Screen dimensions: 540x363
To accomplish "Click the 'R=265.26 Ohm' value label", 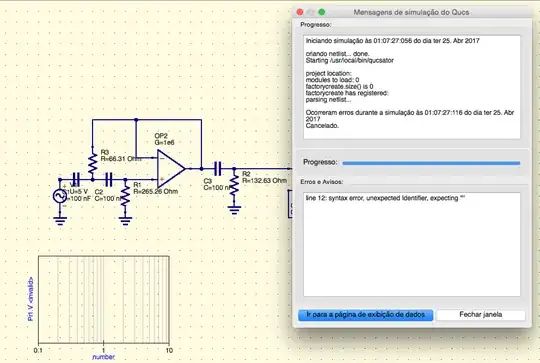I will click(156, 191).
